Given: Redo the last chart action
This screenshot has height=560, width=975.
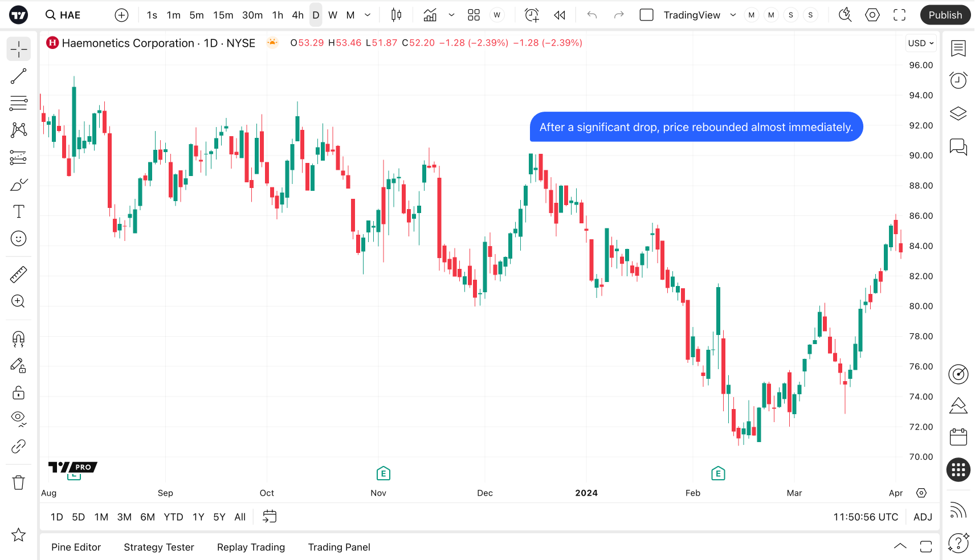Looking at the screenshot, I should pos(619,15).
